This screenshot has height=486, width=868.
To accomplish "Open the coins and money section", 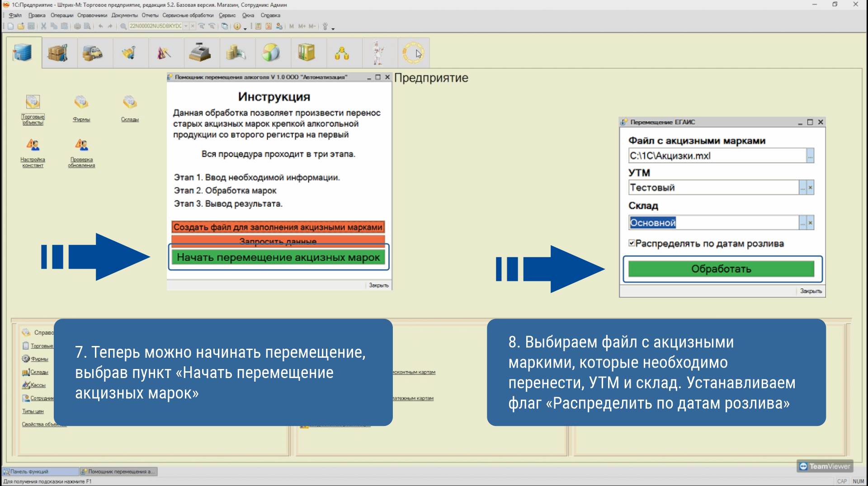I will click(235, 53).
